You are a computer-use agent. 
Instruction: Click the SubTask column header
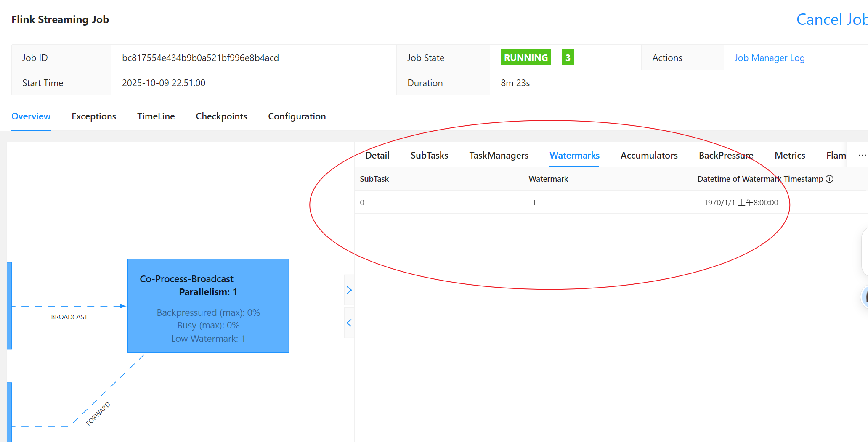[374, 179]
